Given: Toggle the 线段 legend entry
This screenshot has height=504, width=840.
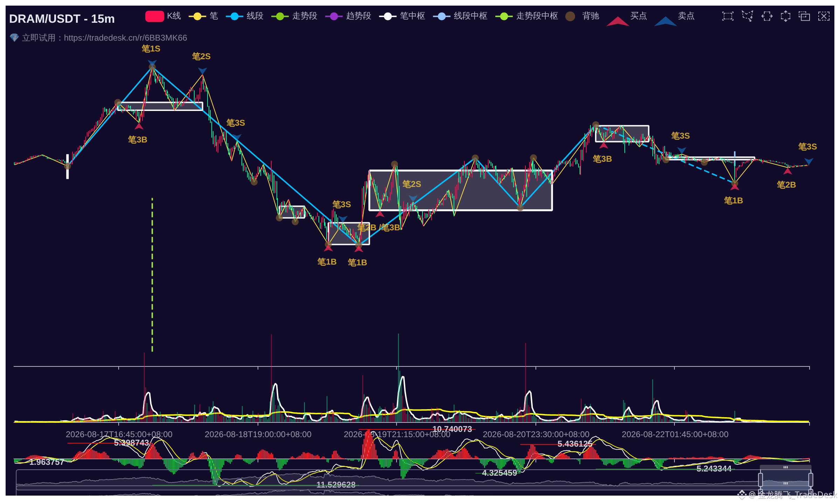Looking at the screenshot, I should point(245,16).
